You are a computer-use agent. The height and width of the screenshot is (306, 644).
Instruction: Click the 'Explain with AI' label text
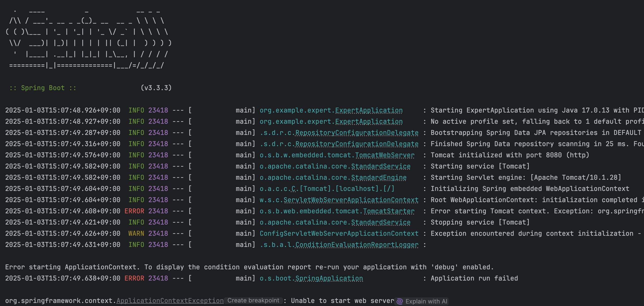(426, 301)
